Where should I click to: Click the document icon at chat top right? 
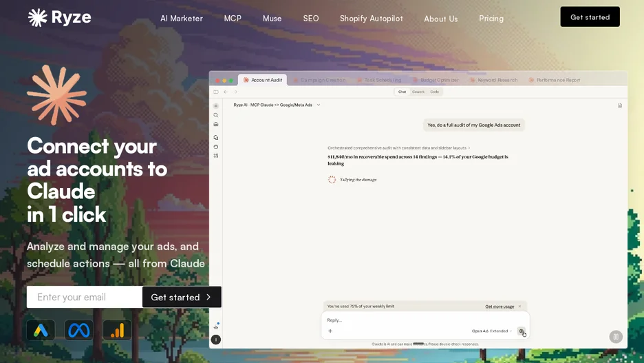tap(620, 105)
